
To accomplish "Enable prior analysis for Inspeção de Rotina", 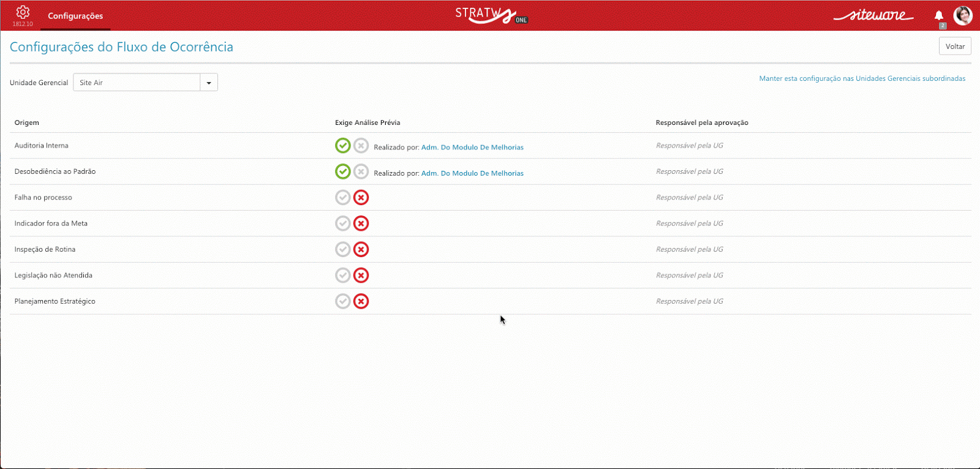I will tap(343, 249).
